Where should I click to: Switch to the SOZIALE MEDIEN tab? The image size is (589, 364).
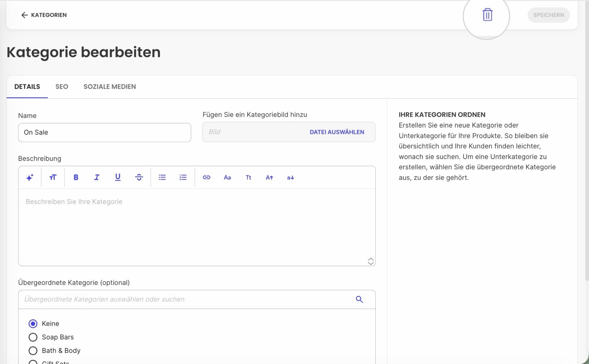click(x=109, y=87)
